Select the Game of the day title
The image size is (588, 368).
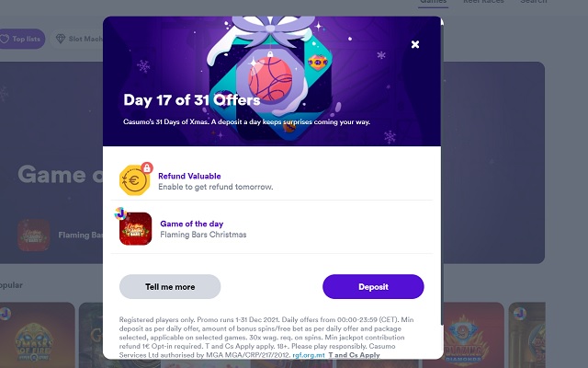tap(192, 224)
